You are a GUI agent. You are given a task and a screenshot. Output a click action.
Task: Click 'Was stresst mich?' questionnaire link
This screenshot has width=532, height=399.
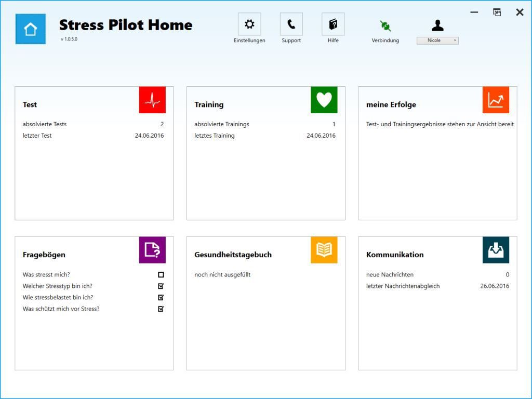click(x=46, y=275)
